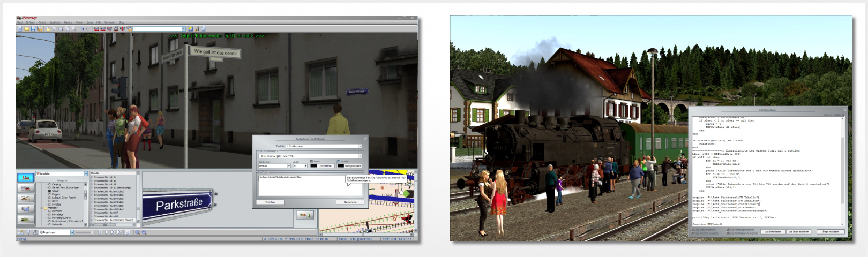Select 'Strassenschild - kurz 09 (ohne Stange)' in Modelle list

pos(113,220)
